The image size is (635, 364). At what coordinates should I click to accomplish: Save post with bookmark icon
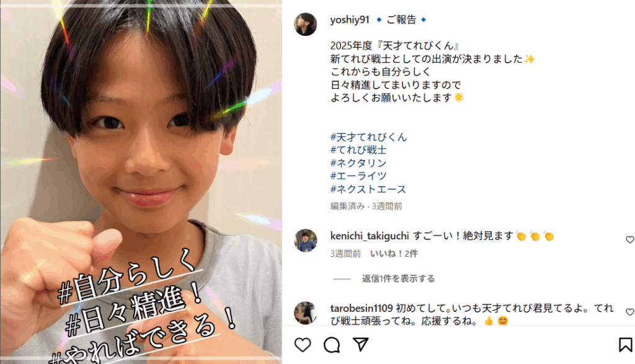click(625, 345)
